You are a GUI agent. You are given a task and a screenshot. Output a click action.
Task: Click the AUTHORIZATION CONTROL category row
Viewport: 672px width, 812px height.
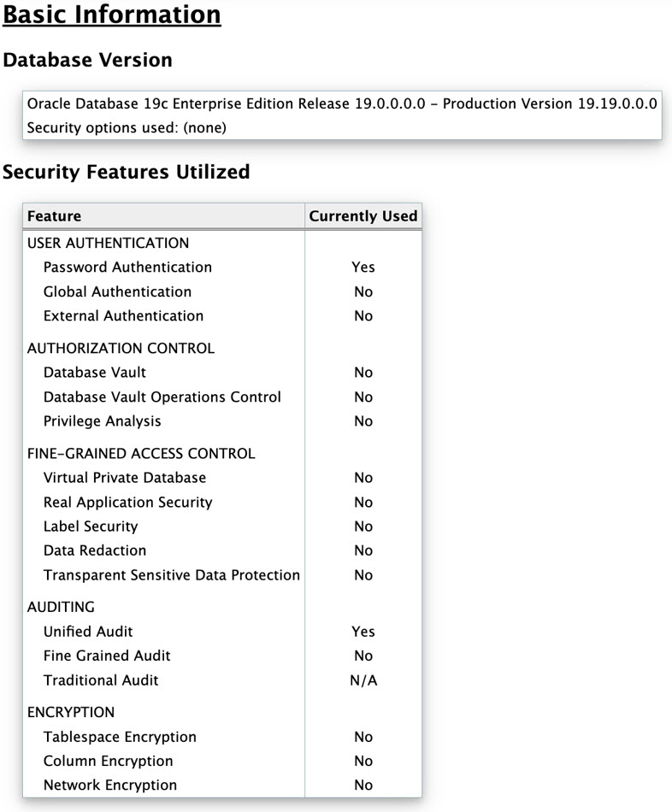(222, 348)
